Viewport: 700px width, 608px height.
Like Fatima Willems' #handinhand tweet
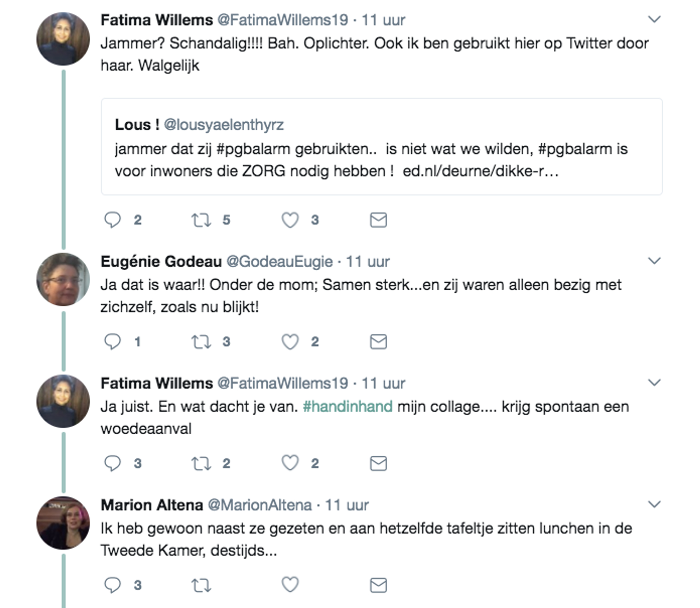(290, 463)
